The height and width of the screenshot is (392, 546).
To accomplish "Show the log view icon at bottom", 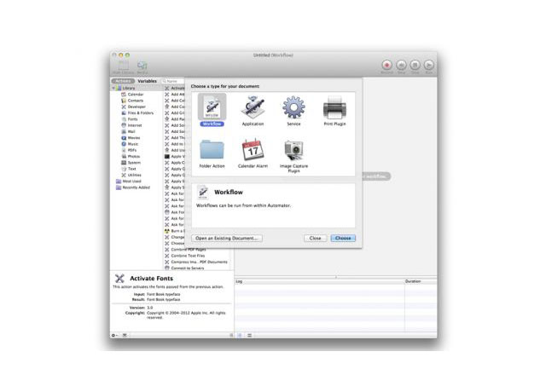I will tap(240, 335).
